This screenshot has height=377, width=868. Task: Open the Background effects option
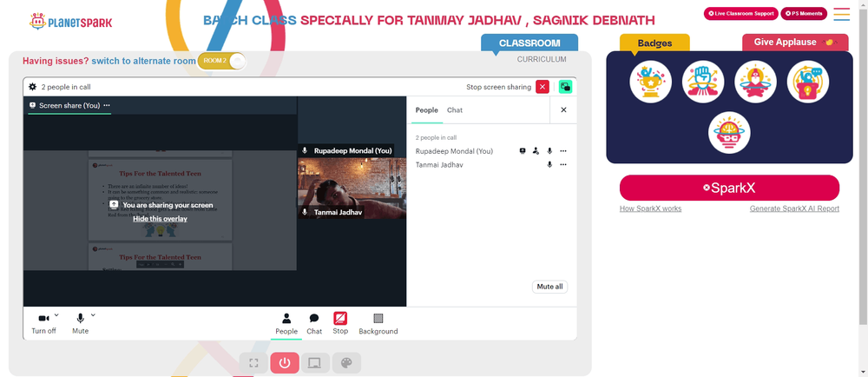[x=378, y=324]
